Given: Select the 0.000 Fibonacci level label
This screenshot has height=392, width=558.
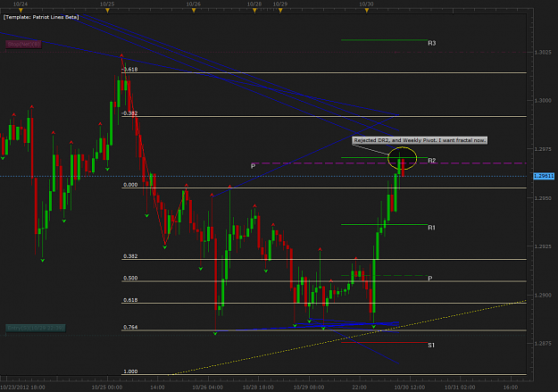Looking at the screenshot, I should tap(130, 185).
